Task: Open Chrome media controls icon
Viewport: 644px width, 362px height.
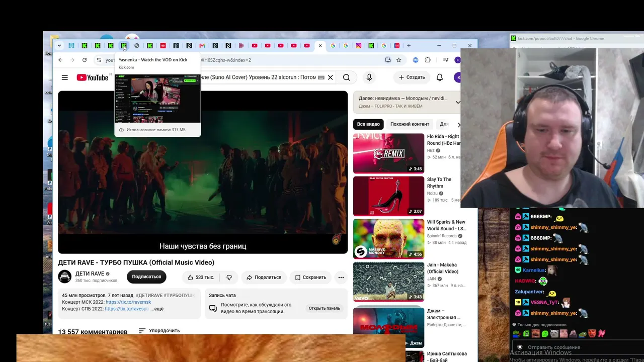Action: (446, 60)
